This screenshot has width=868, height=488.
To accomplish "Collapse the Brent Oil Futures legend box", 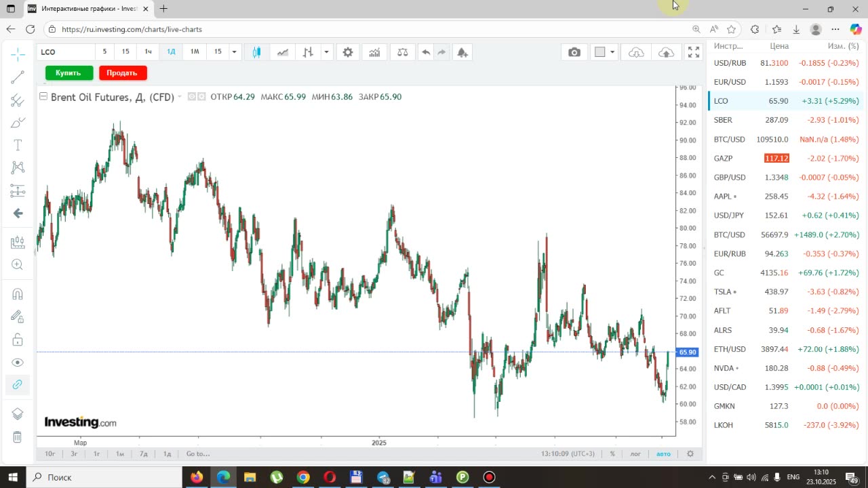I will [43, 97].
